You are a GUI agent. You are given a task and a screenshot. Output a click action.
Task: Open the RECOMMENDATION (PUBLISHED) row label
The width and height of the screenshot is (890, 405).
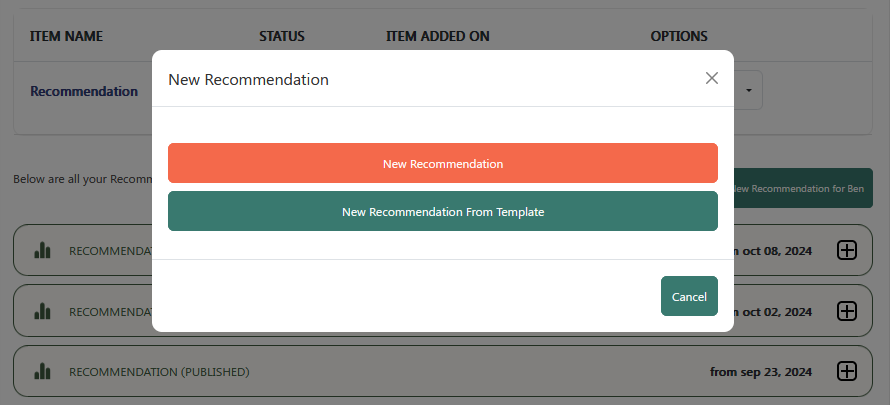click(158, 372)
